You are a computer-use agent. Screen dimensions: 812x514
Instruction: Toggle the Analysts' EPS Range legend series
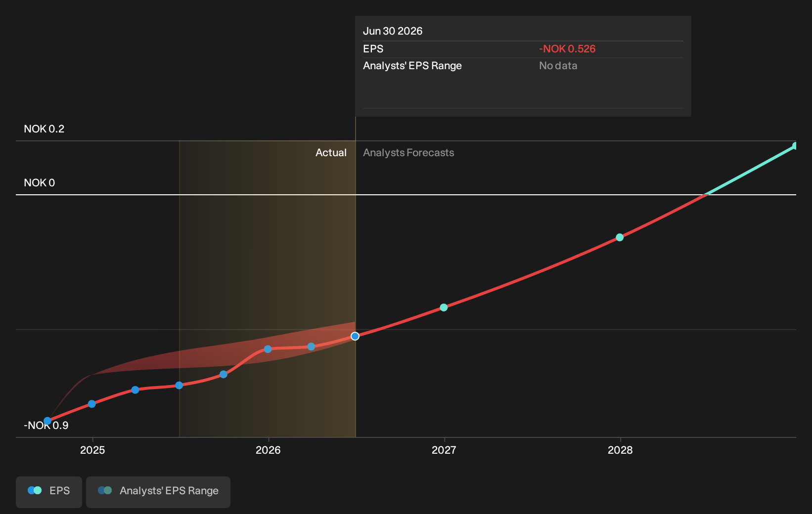158,492
